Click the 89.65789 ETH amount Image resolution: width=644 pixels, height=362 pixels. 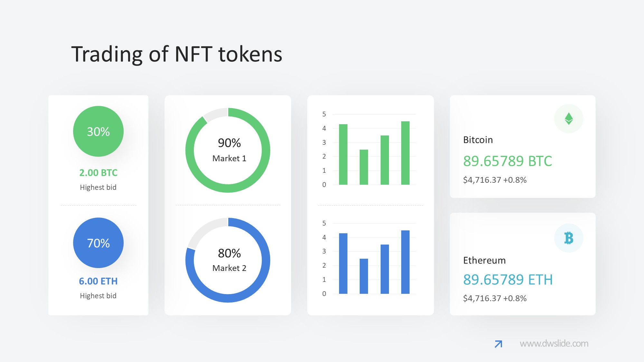(508, 280)
